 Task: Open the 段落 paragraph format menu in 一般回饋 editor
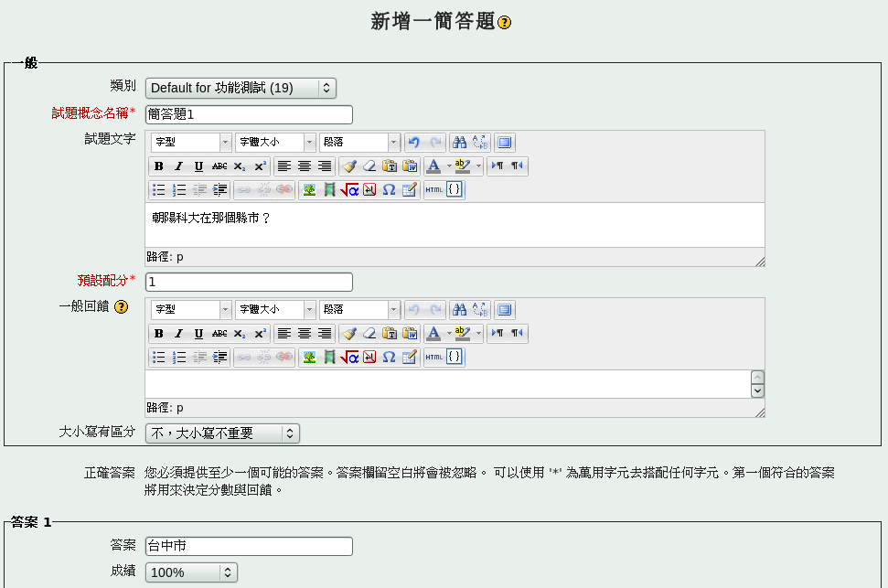pos(359,310)
